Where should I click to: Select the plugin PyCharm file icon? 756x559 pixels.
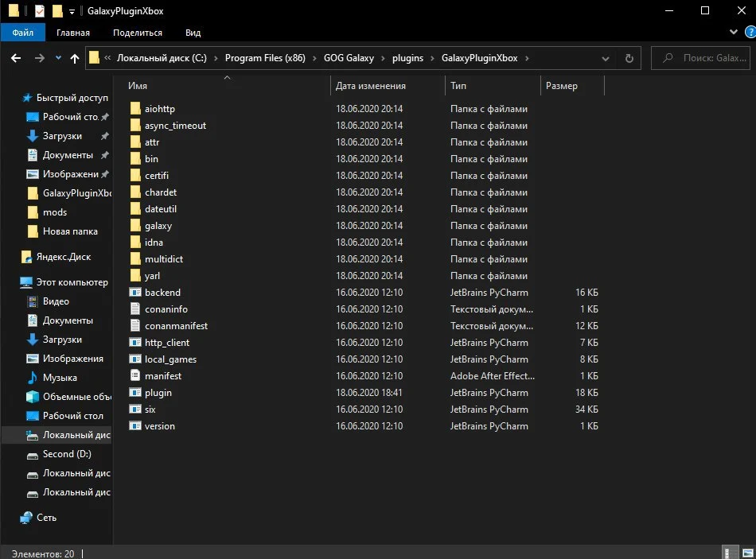(135, 392)
